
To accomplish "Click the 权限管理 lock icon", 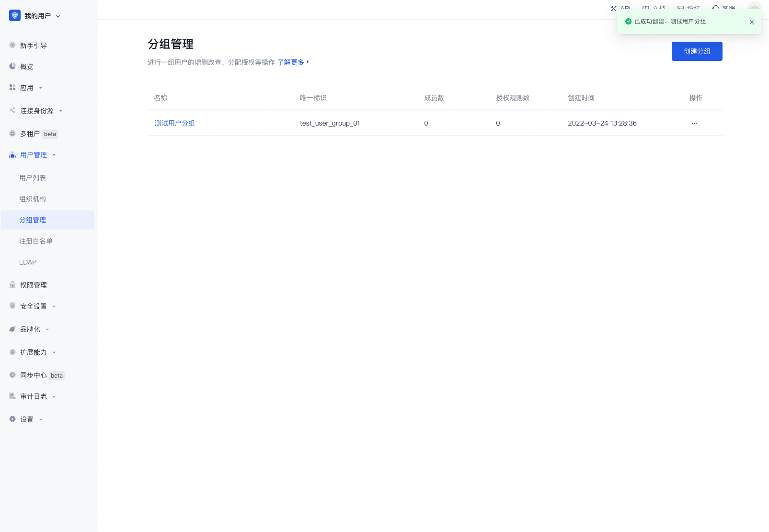I will 12,285.
